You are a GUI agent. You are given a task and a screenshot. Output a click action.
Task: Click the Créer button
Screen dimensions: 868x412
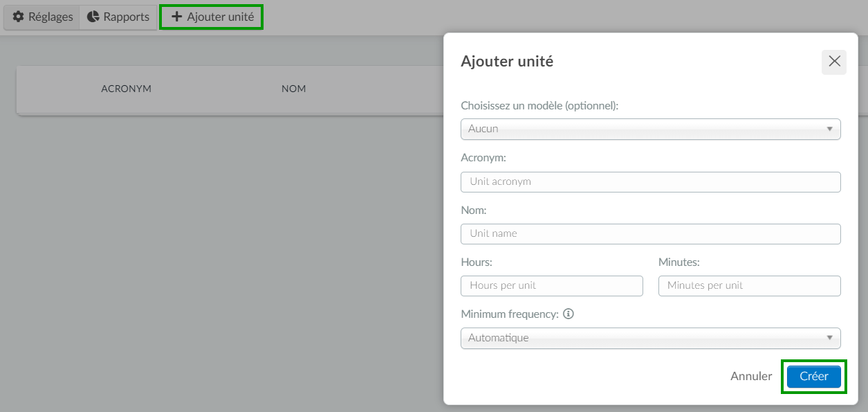point(814,377)
